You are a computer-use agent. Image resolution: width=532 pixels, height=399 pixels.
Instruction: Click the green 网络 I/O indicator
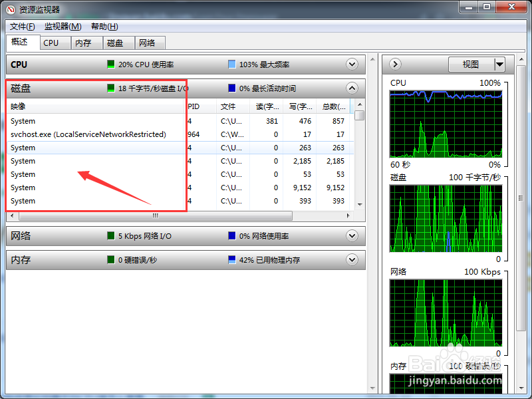pyautogui.click(x=110, y=236)
